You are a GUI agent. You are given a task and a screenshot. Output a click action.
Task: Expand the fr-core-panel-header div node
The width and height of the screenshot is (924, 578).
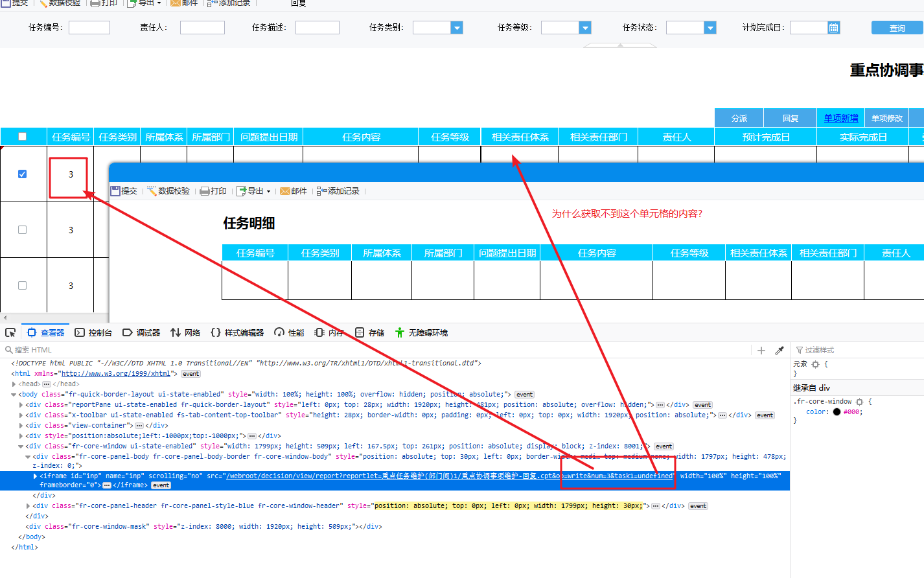29,506
